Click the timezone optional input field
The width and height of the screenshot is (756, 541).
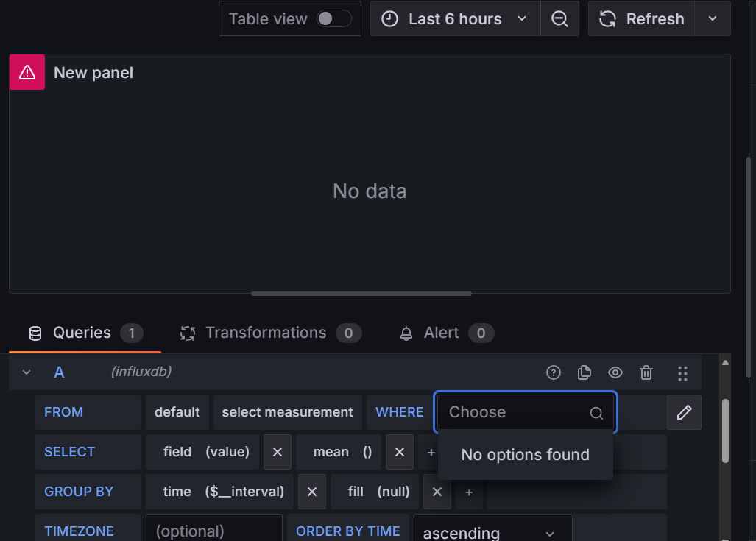tap(213, 531)
